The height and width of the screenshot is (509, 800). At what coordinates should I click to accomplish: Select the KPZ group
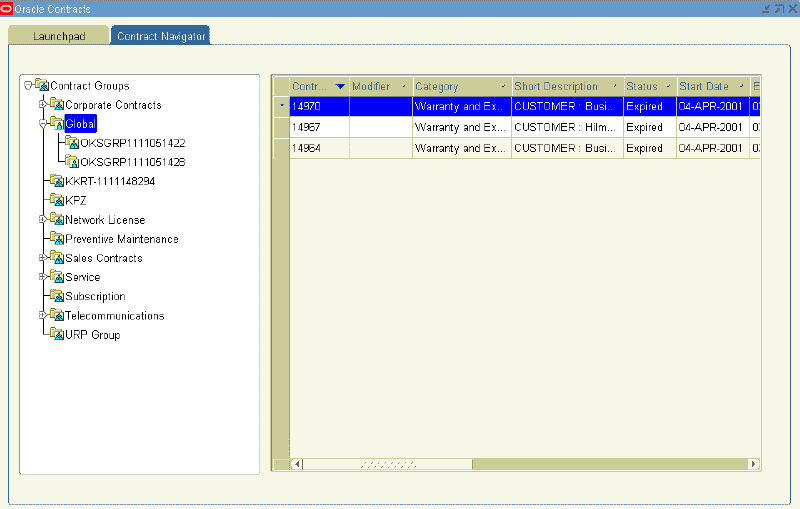(x=76, y=200)
